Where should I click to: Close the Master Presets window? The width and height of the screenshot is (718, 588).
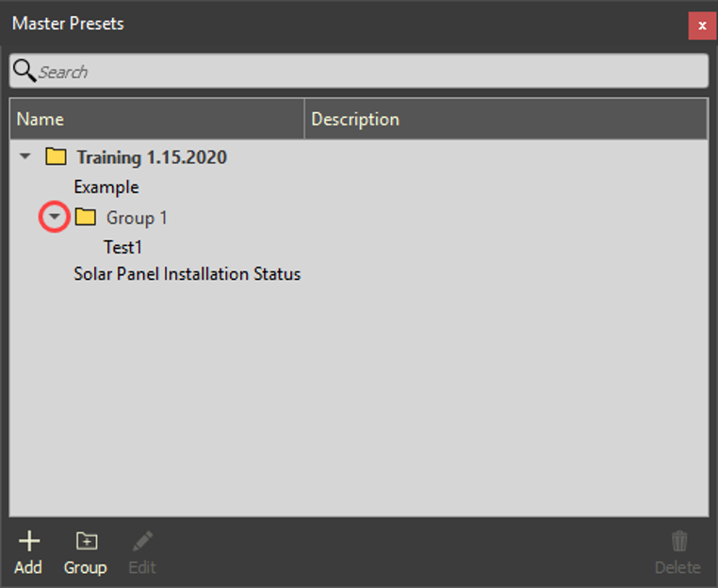(x=701, y=25)
